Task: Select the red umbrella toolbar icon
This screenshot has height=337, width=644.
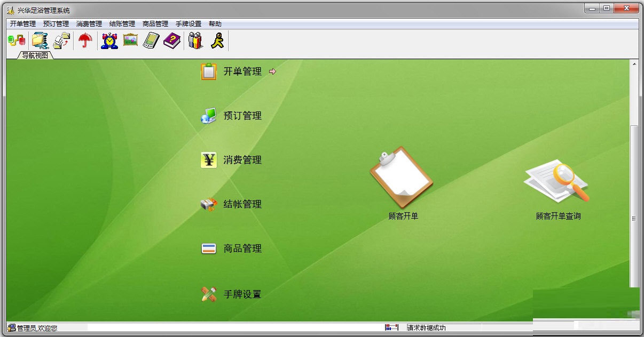Action: 84,39
